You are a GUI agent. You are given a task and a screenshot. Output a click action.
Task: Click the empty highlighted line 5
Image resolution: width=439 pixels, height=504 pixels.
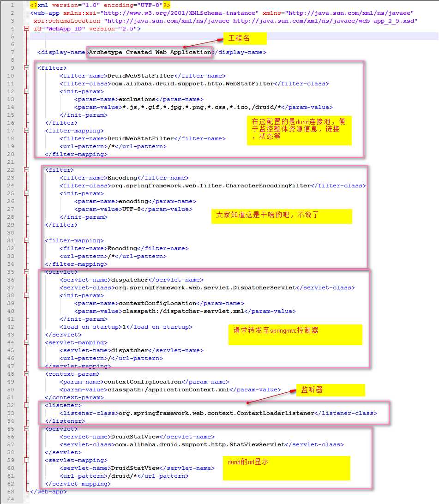[x=234, y=36]
